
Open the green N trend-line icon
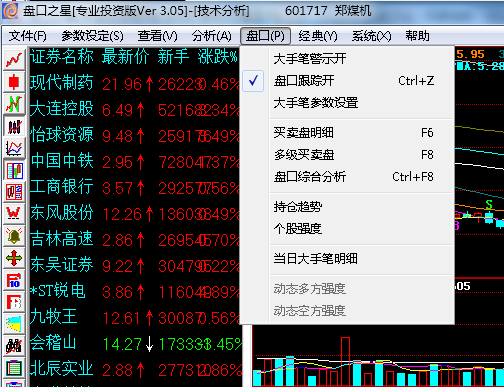click(14, 104)
